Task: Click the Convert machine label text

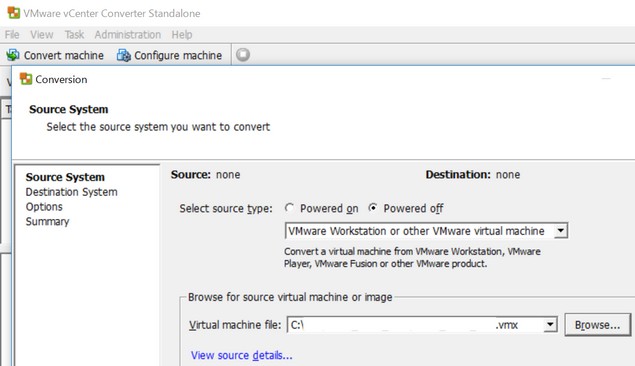Action: pos(64,55)
